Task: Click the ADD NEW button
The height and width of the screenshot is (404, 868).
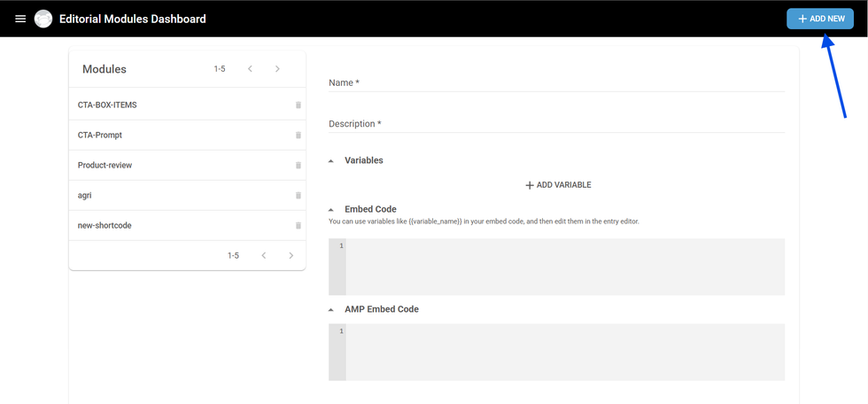Action: (820, 19)
